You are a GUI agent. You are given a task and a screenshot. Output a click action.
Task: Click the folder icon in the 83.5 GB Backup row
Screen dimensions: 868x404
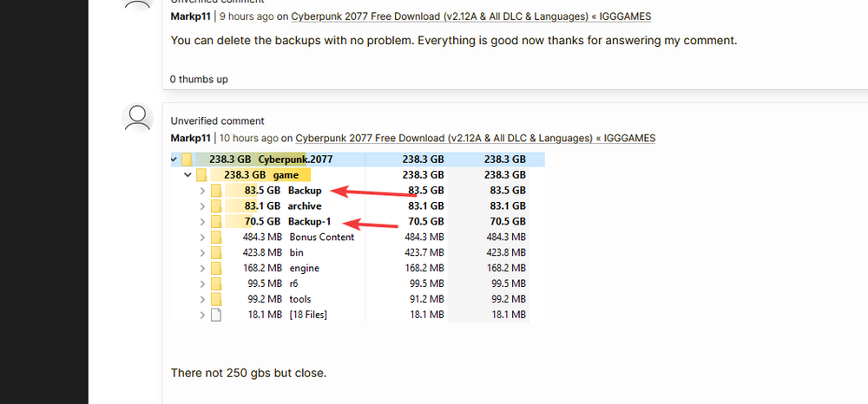(x=216, y=191)
